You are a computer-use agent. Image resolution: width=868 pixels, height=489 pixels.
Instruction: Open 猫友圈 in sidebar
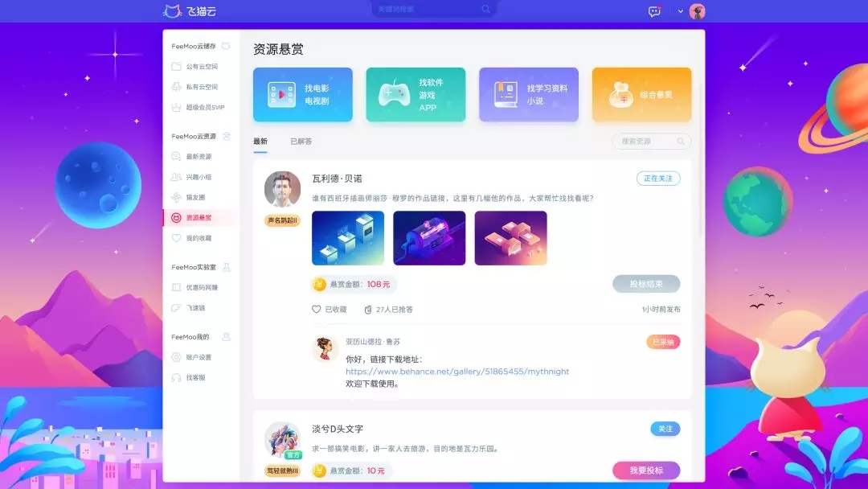pyautogui.click(x=194, y=197)
